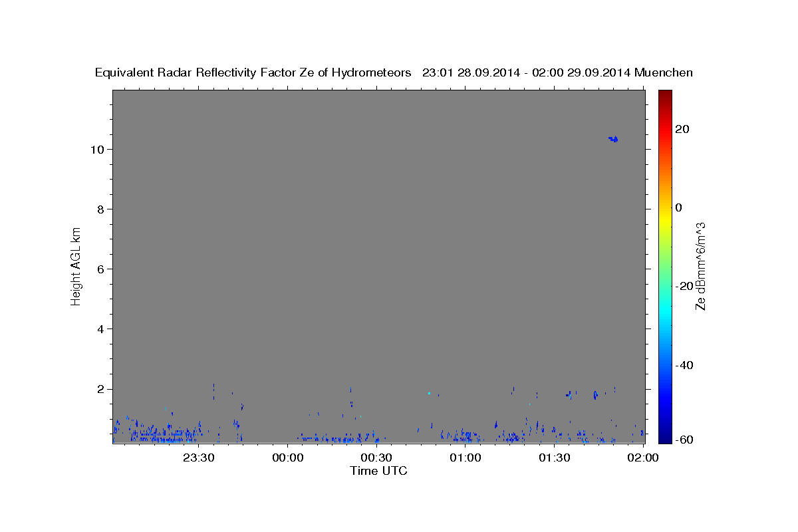Click the 'Muenchen' location in the title
The width and height of the screenshot is (798, 532).
coord(664,72)
